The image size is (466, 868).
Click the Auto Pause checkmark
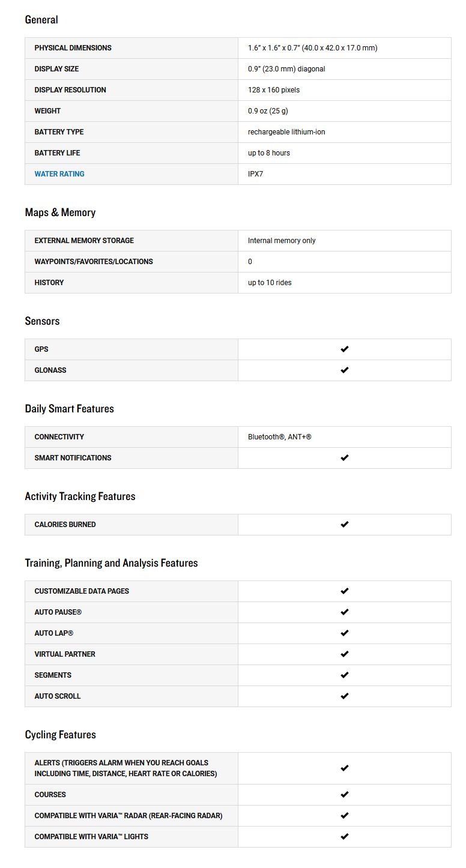click(345, 612)
